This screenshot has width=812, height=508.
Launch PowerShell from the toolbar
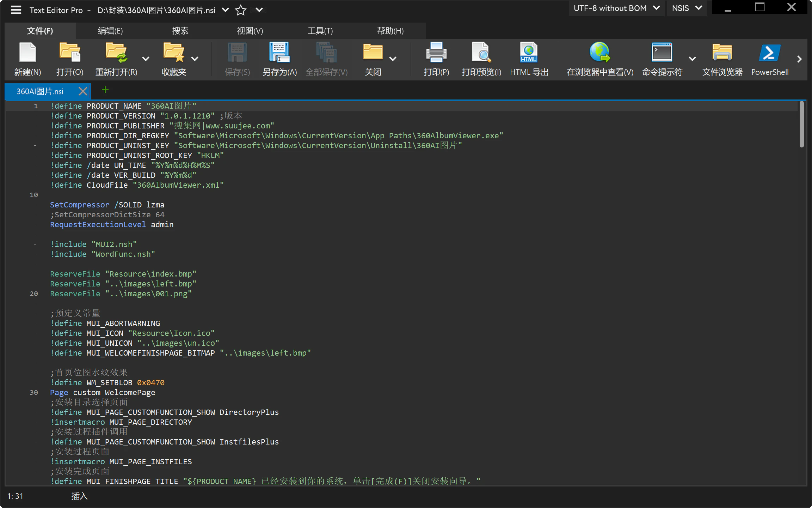click(x=770, y=53)
